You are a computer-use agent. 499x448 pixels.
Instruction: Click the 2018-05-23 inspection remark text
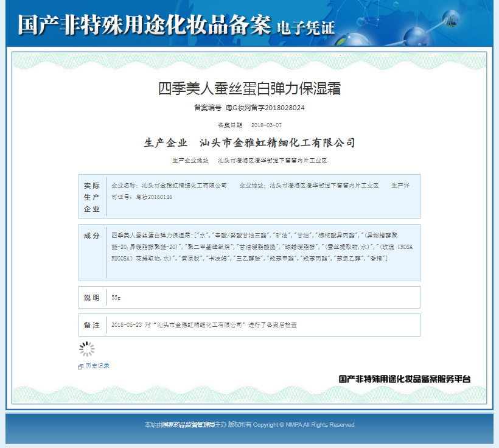click(x=204, y=325)
